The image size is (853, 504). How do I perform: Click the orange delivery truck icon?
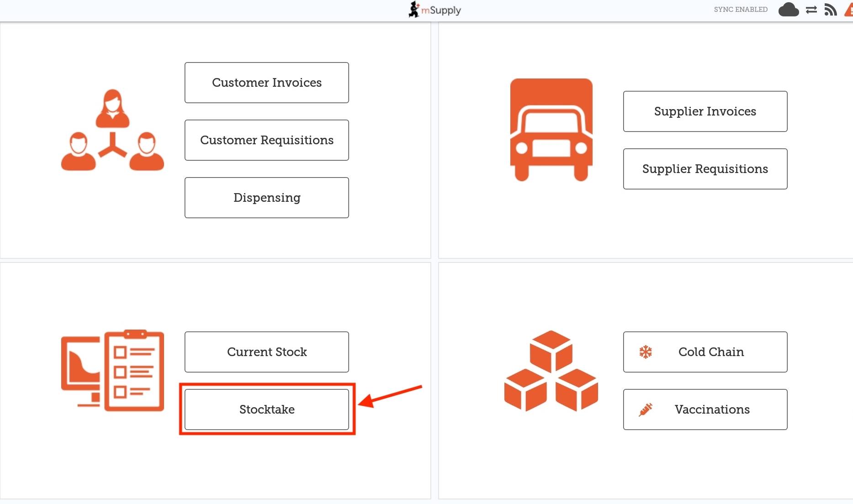pyautogui.click(x=551, y=130)
